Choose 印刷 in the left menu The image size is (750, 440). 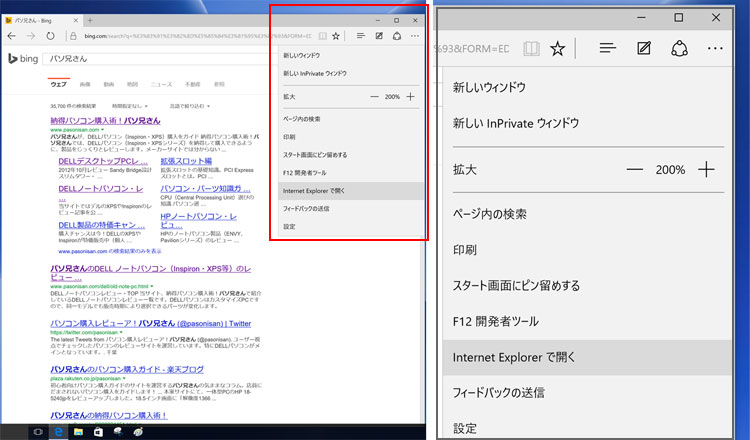352,137
